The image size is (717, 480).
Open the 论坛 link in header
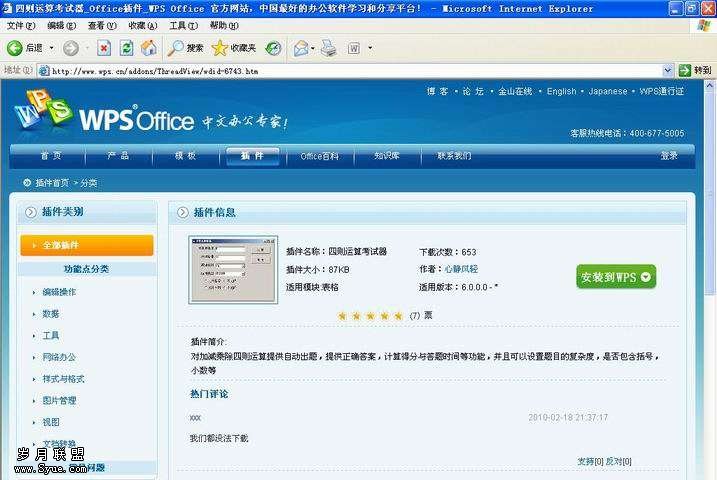473,91
